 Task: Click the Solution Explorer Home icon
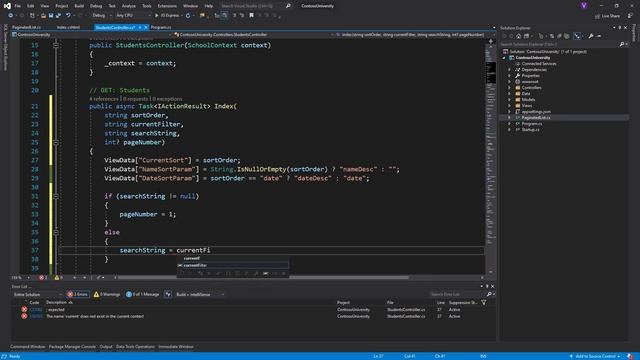(518, 36)
